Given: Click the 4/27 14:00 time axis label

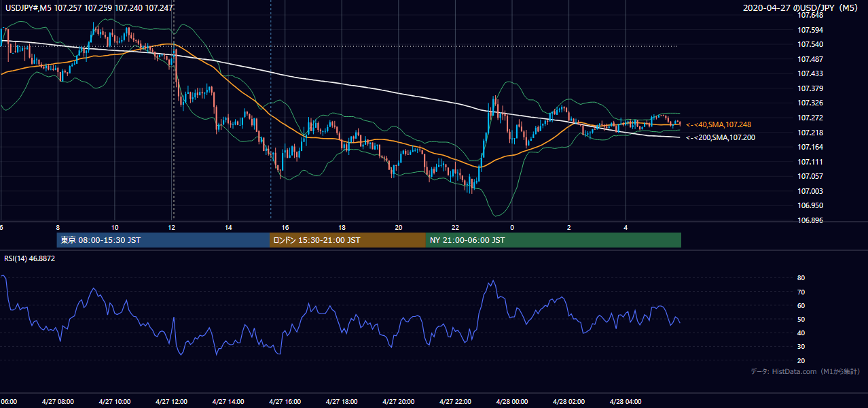Looking at the screenshot, I should pos(228,402).
